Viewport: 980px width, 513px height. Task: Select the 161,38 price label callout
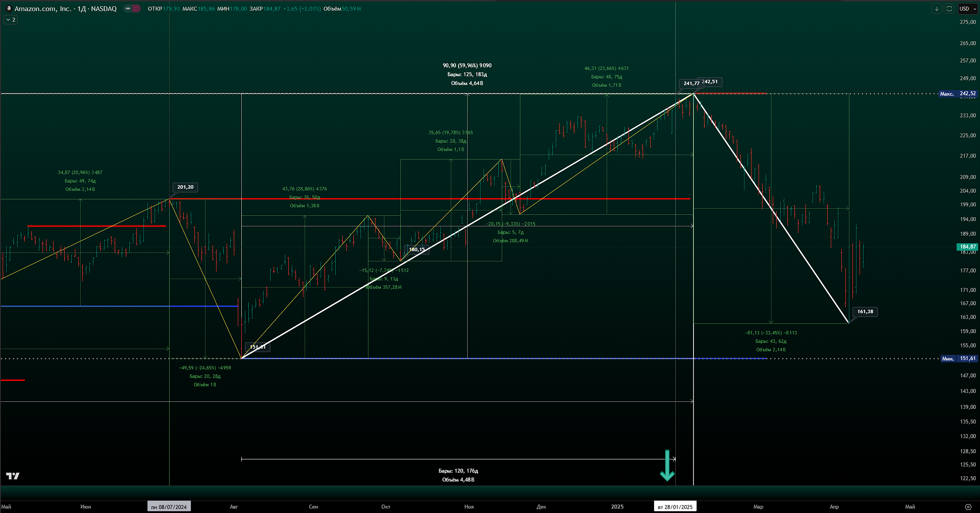click(865, 311)
